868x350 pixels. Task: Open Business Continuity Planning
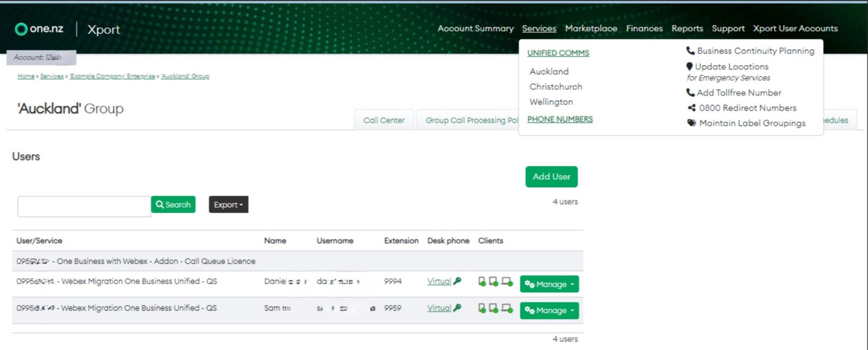click(755, 51)
